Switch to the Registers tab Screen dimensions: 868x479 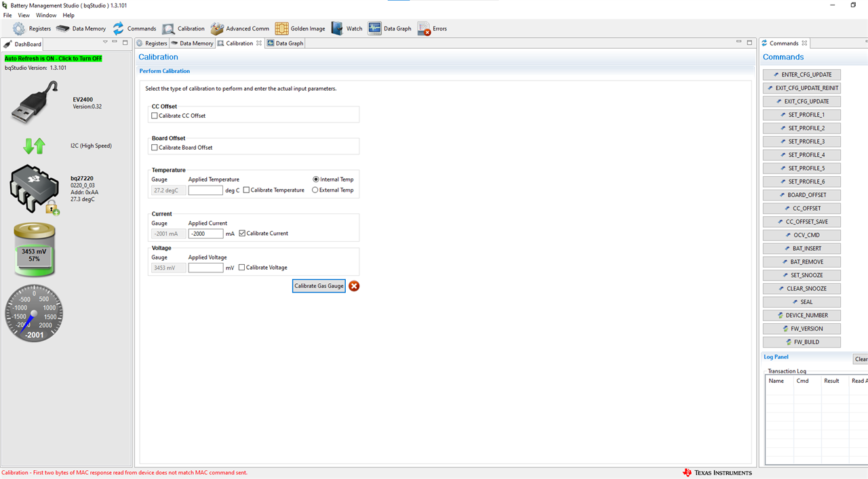tap(152, 43)
